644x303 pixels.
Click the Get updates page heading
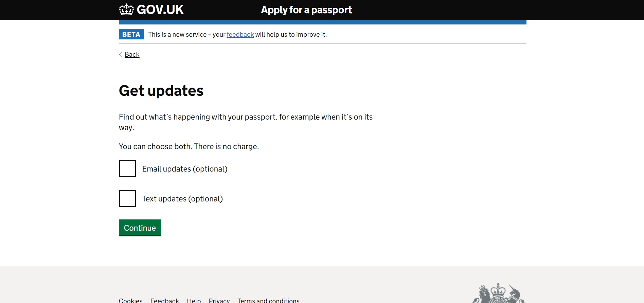pos(161,91)
